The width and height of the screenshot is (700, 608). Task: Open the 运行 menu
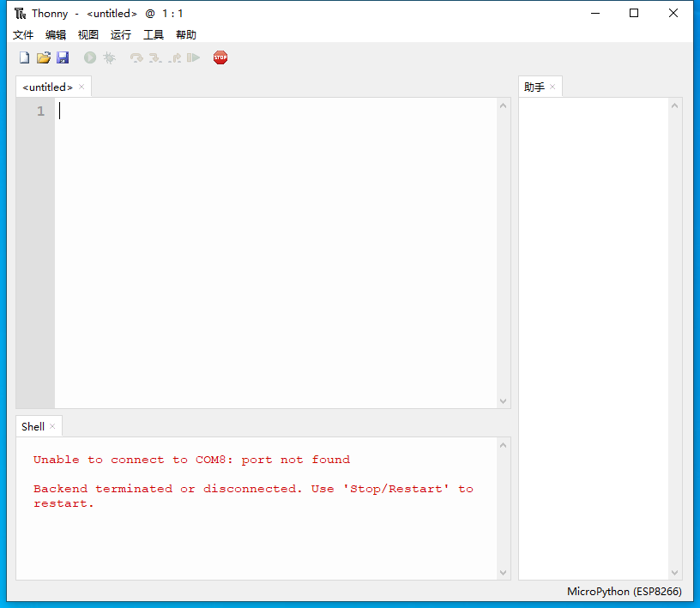tap(120, 34)
